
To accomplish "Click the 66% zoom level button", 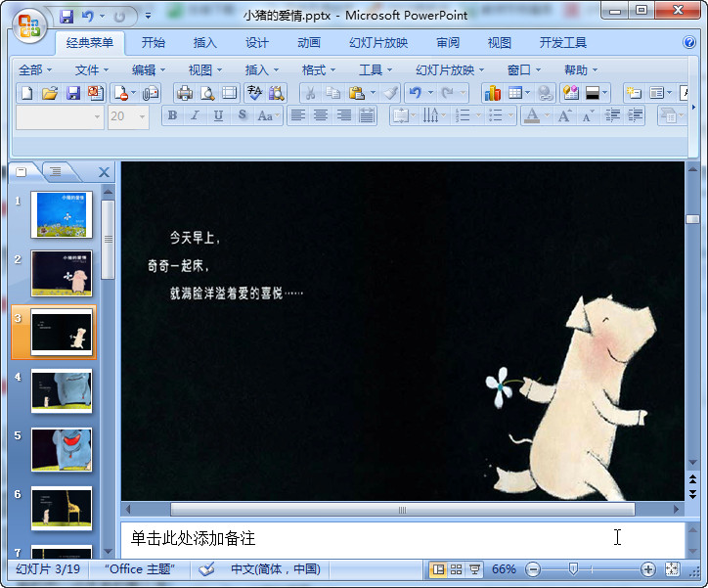I will (504, 569).
